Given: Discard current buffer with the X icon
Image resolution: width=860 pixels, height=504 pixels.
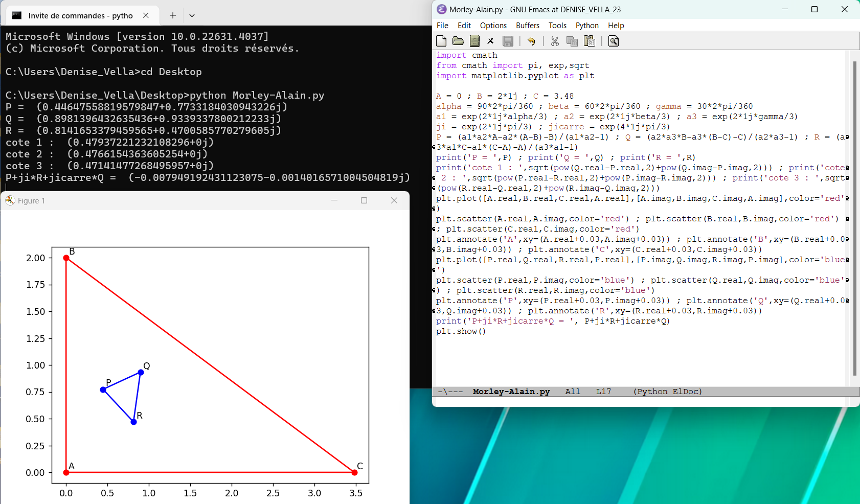Looking at the screenshot, I should pos(490,41).
